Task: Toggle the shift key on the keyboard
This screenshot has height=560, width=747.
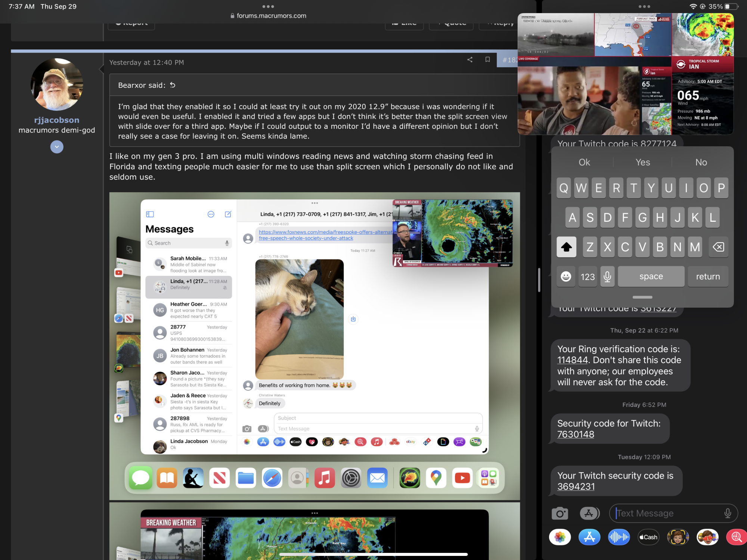Action: click(566, 247)
